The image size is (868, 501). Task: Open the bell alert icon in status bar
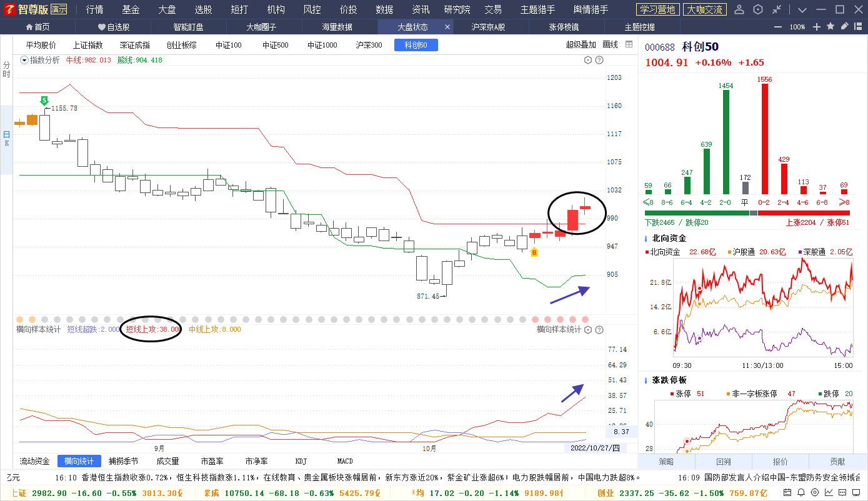[x=802, y=493]
